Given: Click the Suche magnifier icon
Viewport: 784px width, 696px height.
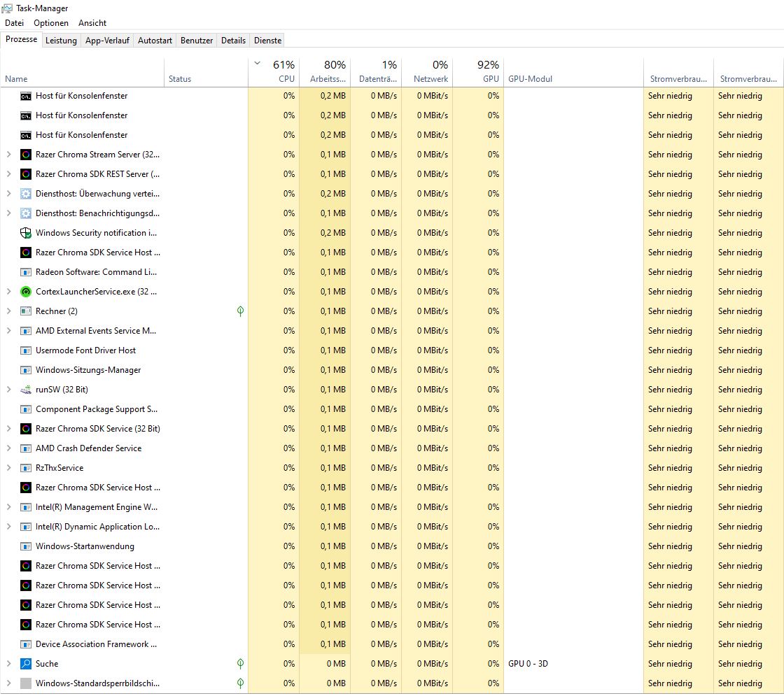Looking at the screenshot, I should pyautogui.click(x=26, y=664).
